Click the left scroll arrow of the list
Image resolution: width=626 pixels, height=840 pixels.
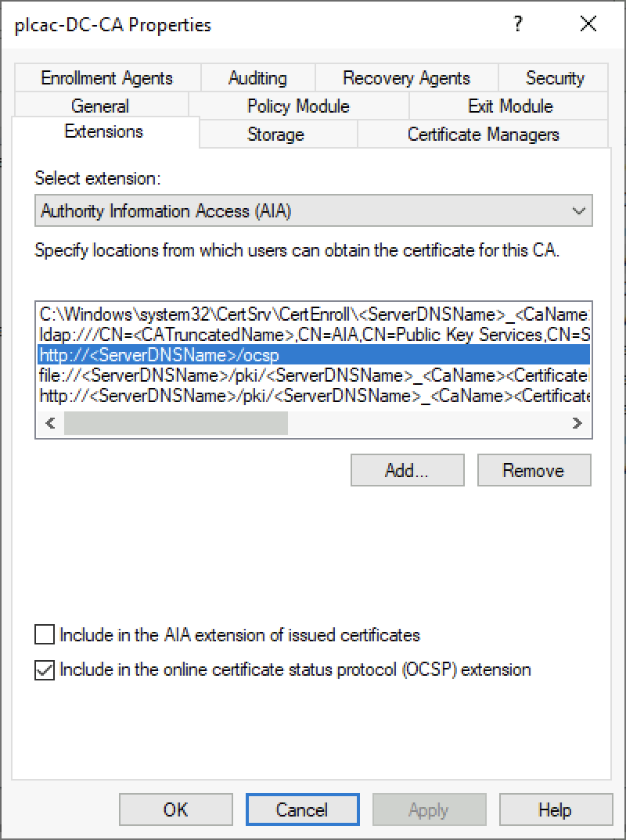tap(49, 422)
